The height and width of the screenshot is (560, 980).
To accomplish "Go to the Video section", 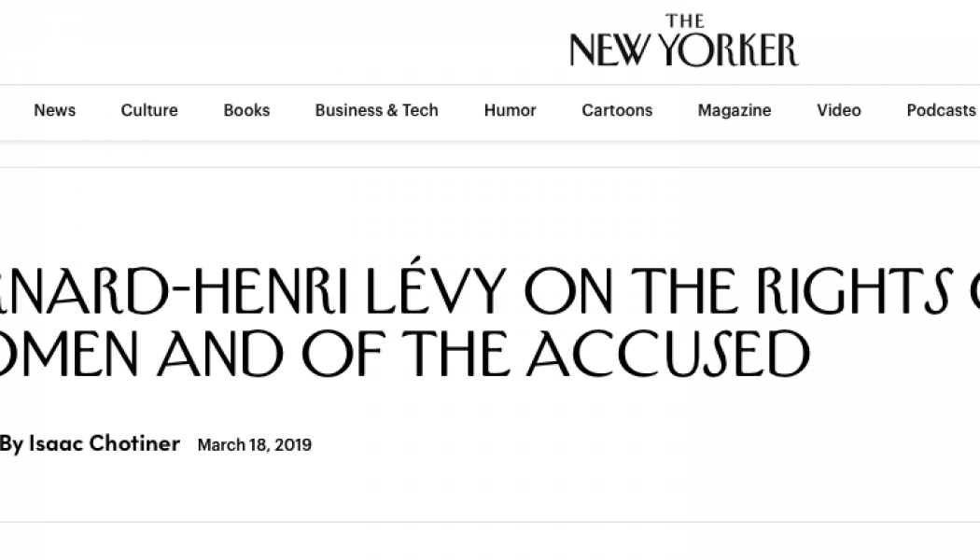I will pos(839,110).
